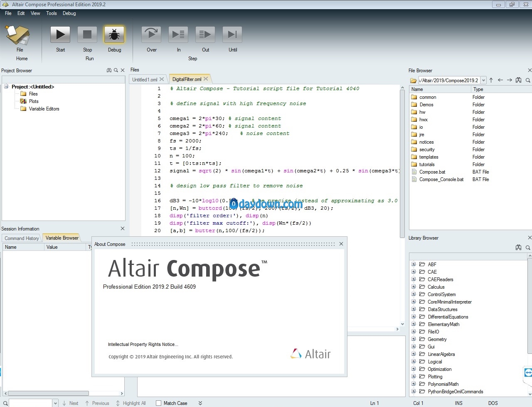This screenshot has height=407, width=532.
Task: Click the Previous find button
Action: tap(97, 403)
